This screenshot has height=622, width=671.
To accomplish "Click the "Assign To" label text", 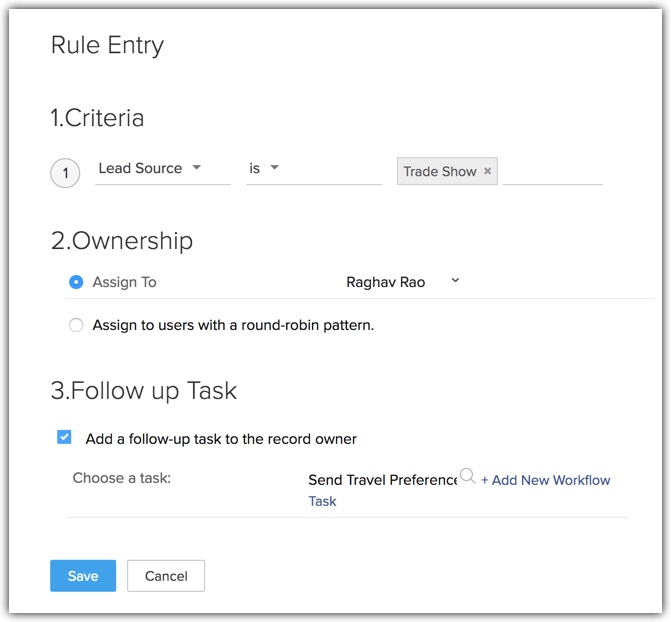I will point(124,282).
